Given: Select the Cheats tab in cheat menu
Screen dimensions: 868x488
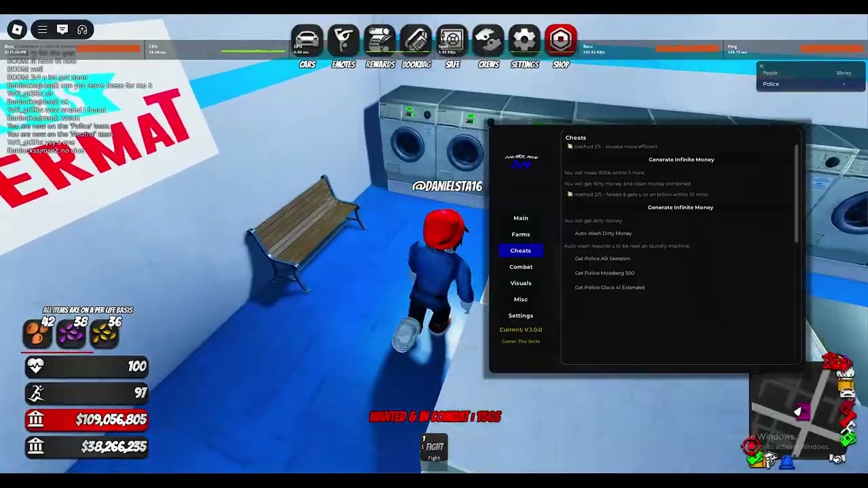Looking at the screenshot, I should coord(521,251).
